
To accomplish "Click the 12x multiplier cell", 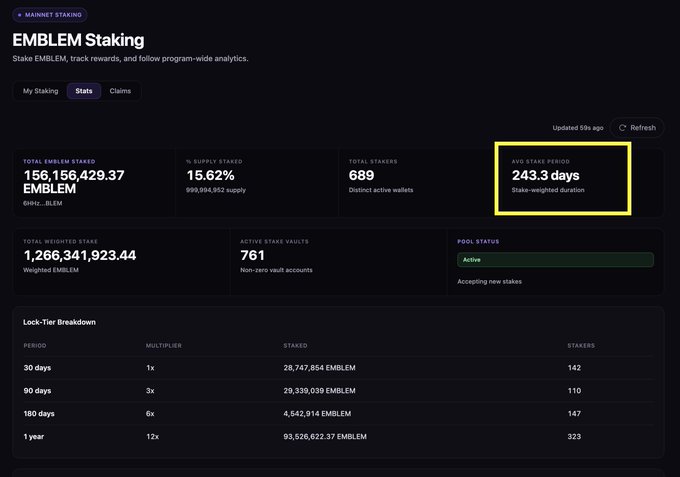I will (x=152, y=437).
